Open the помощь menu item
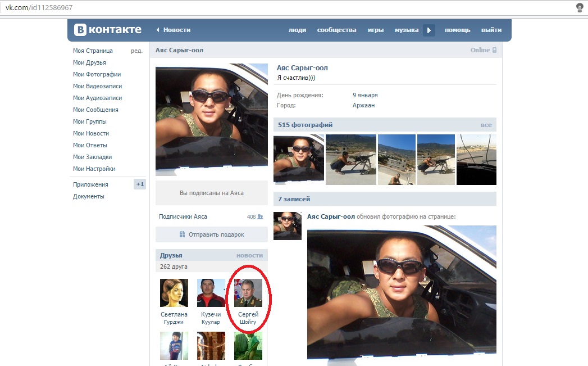 [458, 30]
